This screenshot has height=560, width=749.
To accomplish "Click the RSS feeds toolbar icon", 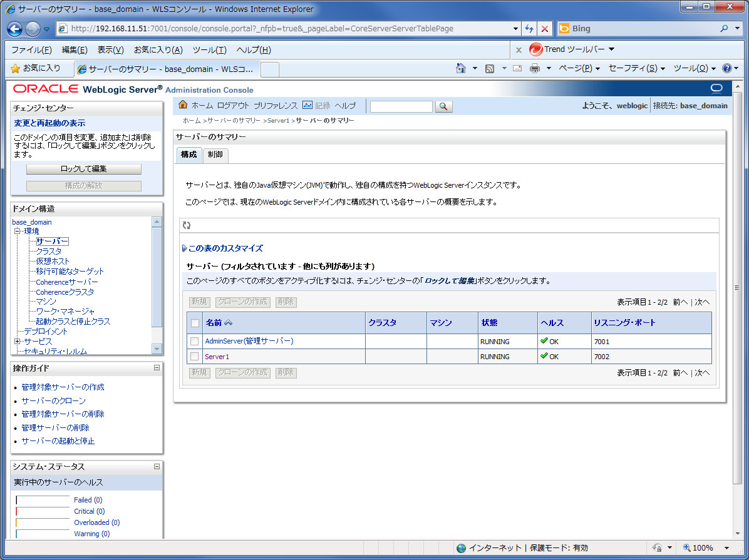I will [490, 69].
